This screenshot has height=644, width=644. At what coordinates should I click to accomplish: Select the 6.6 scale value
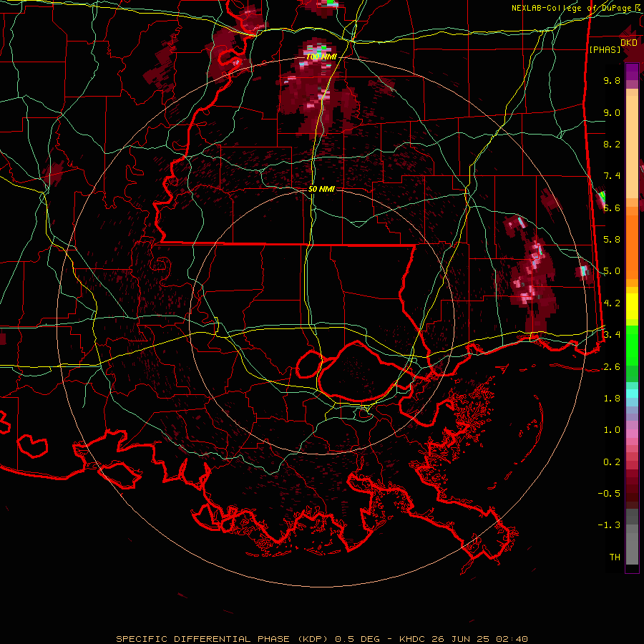pyautogui.click(x=612, y=208)
